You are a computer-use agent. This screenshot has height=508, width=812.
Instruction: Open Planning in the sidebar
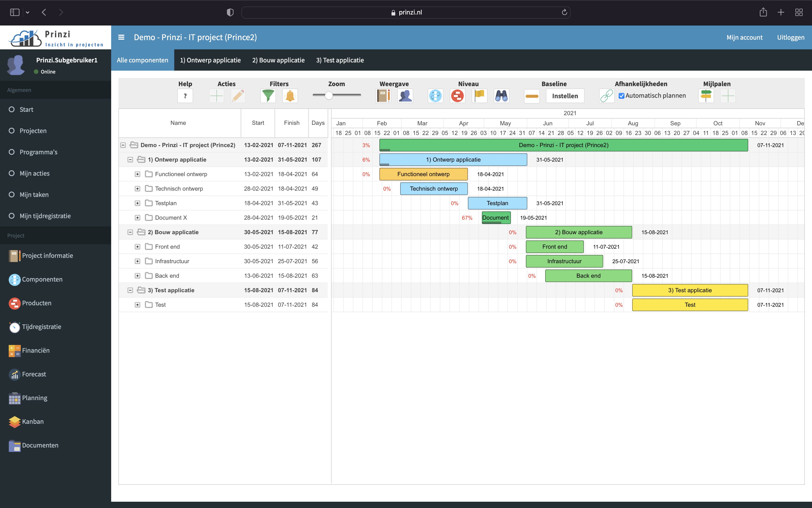28,398
